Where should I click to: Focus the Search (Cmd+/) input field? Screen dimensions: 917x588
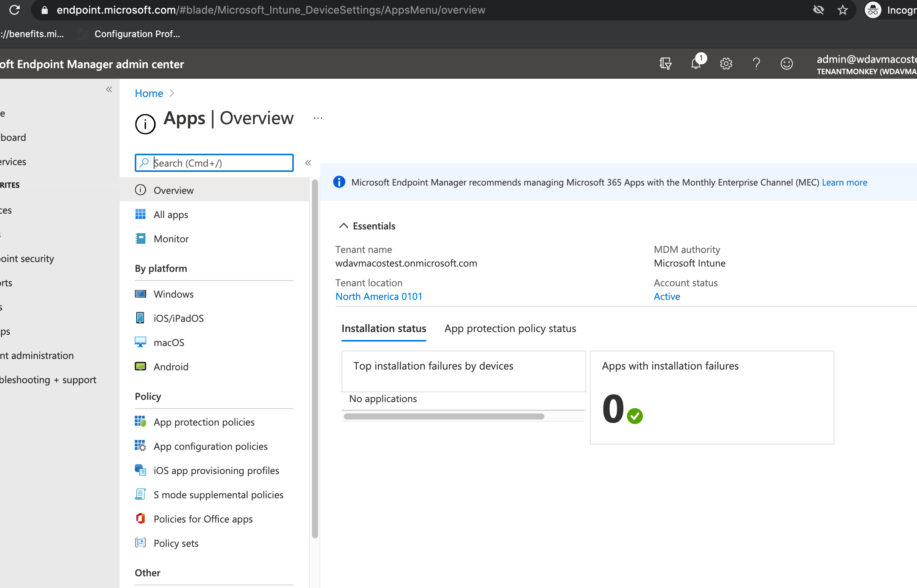[214, 163]
